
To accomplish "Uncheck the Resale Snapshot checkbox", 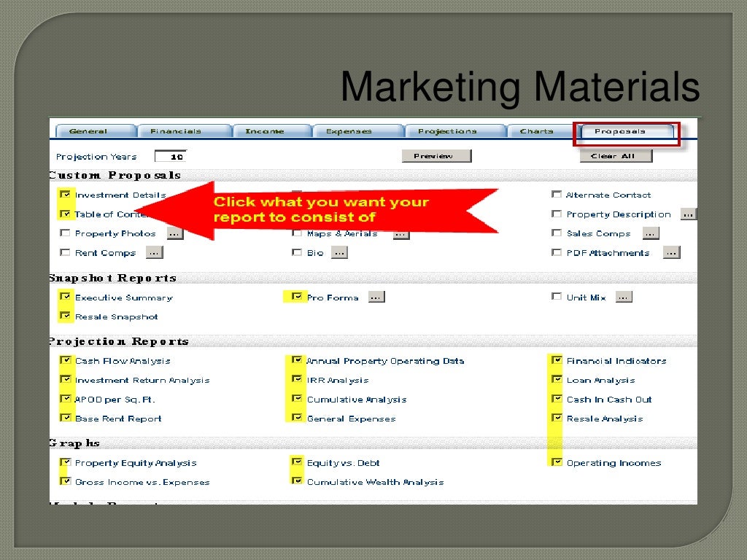I will coord(65,316).
